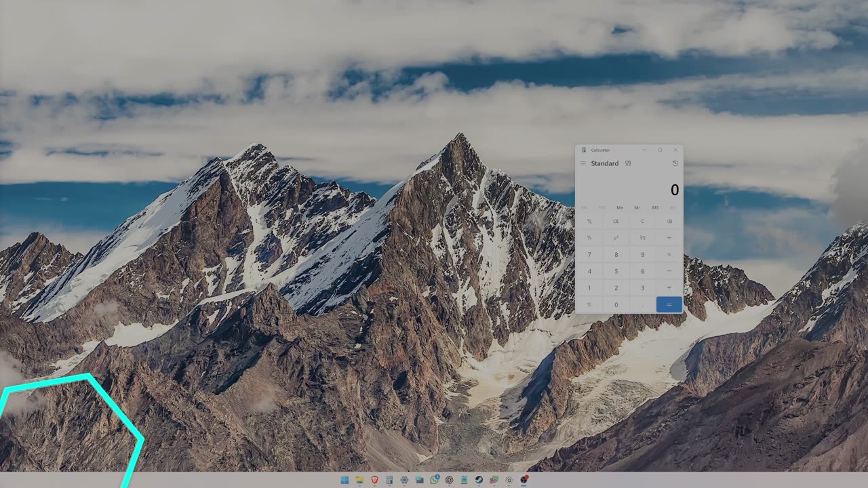Click the multiply operator key
The width and height of the screenshot is (868, 488).
click(669, 254)
